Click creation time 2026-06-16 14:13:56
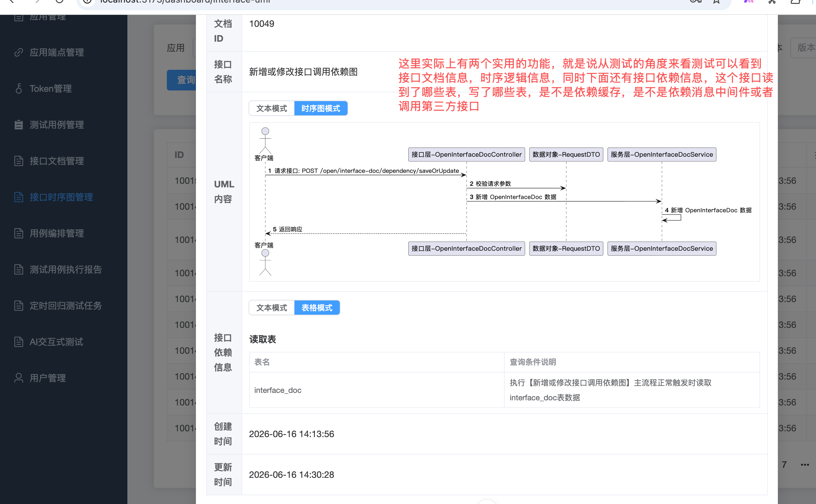 tap(292, 434)
